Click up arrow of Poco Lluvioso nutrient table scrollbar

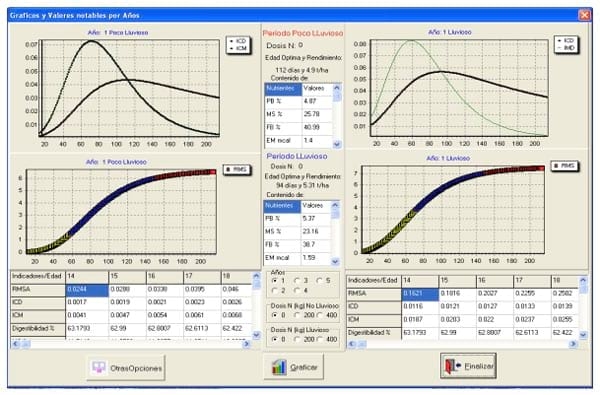(x=337, y=88)
